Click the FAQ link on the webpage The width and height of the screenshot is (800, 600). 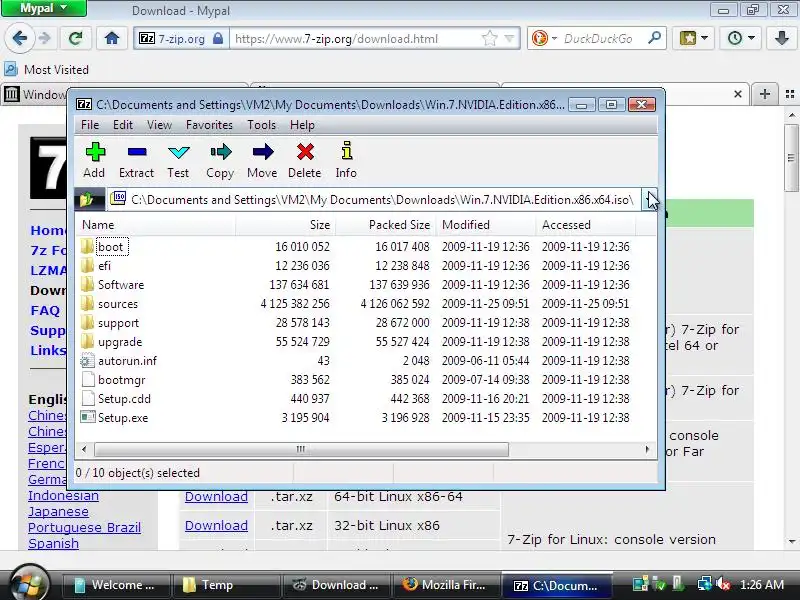coord(45,310)
